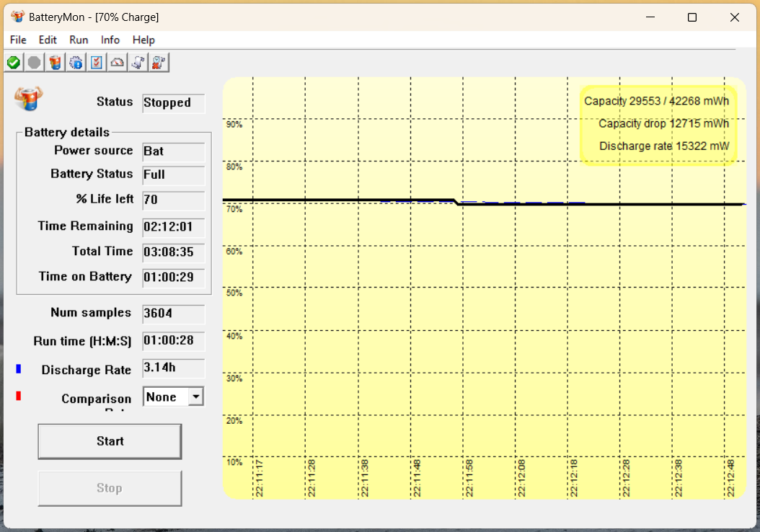
Task: Open the Run menu
Action: pos(79,40)
